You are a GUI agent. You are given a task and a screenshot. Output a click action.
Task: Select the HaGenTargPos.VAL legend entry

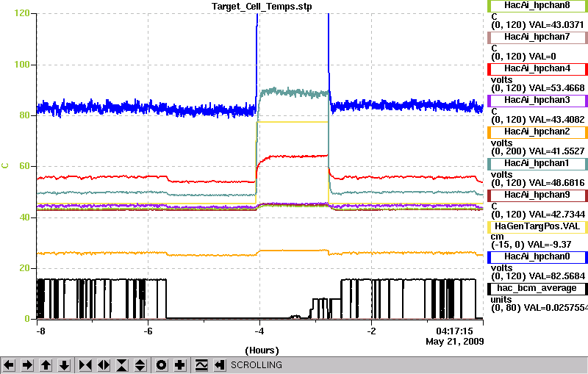(x=537, y=227)
